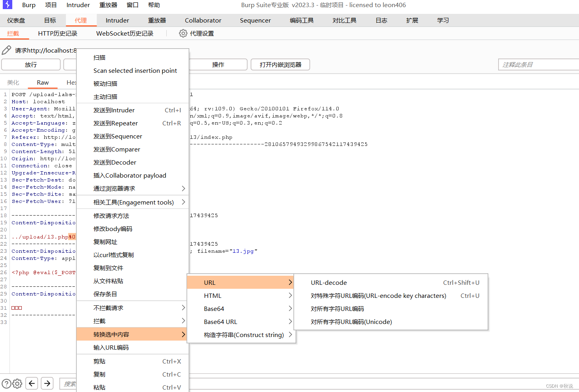The image size is (579, 392).
Task: Select the 拦截 sub-tab
Action: tap(13, 34)
